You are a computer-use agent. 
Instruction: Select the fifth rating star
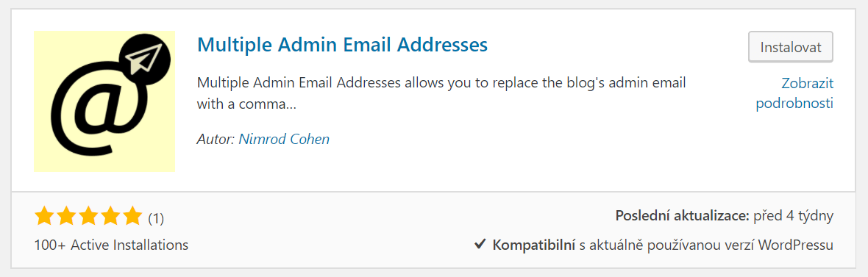pyautogui.click(x=133, y=217)
